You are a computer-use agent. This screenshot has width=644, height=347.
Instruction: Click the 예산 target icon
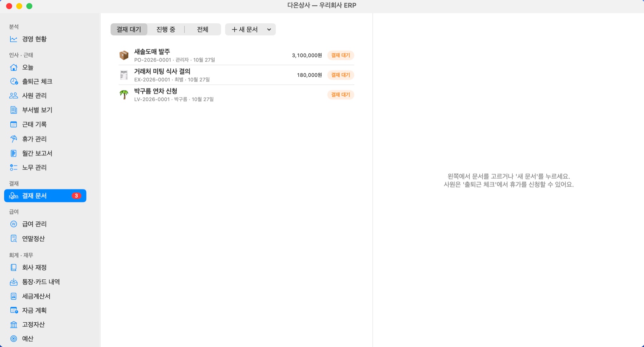click(14, 338)
